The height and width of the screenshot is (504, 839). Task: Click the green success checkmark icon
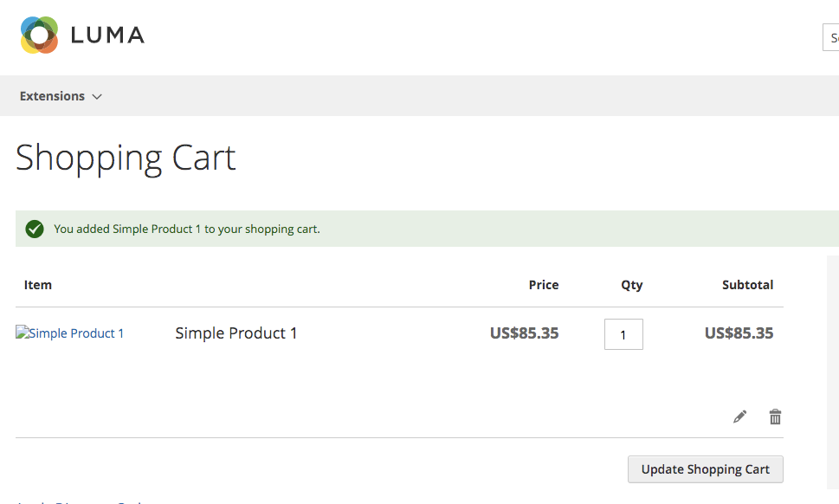pos(35,229)
